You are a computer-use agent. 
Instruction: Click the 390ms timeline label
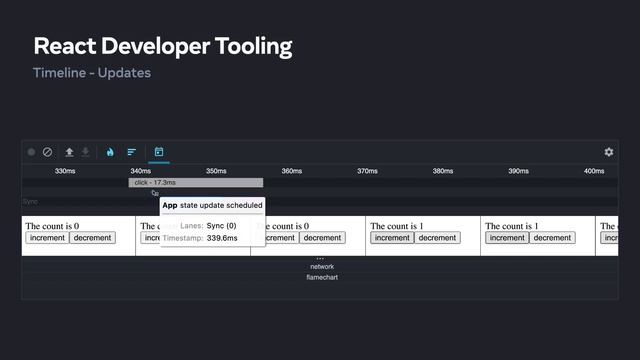(518, 171)
